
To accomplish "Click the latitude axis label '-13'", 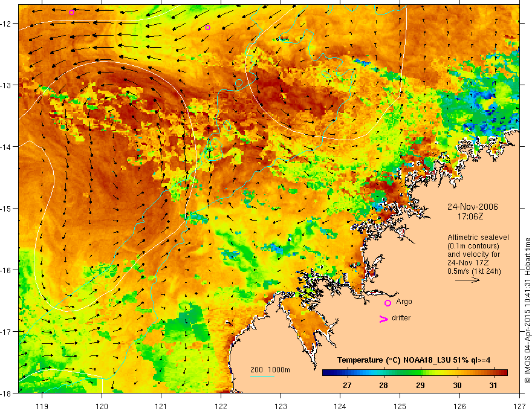I will coord(6,85).
